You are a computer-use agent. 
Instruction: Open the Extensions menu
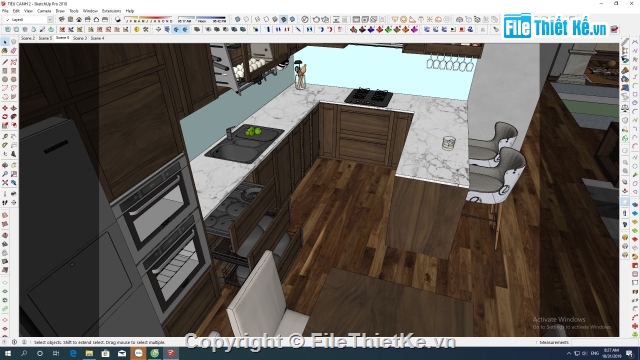click(111, 11)
